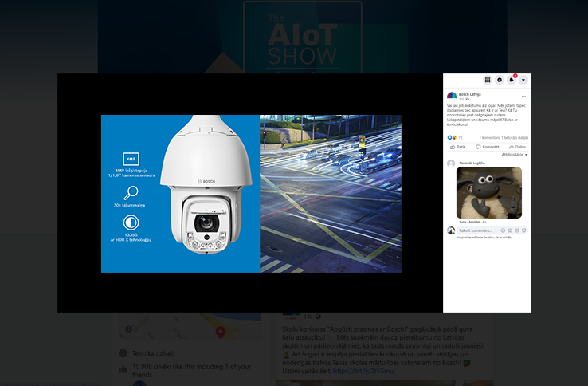The height and width of the screenshot is (386, 588).
Task: Expand the Atbilstošākie comment sorting dropdown
Action: [x=514, y=155]
